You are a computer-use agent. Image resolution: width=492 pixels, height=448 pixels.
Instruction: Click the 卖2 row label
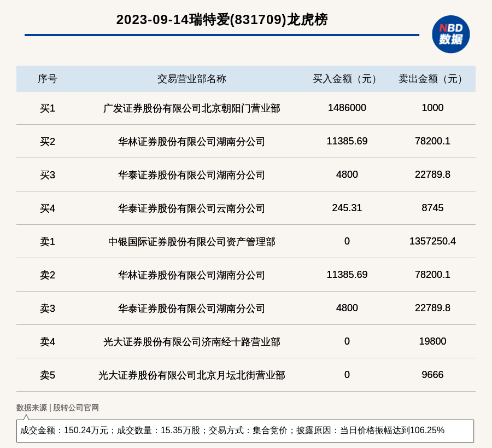48,275
